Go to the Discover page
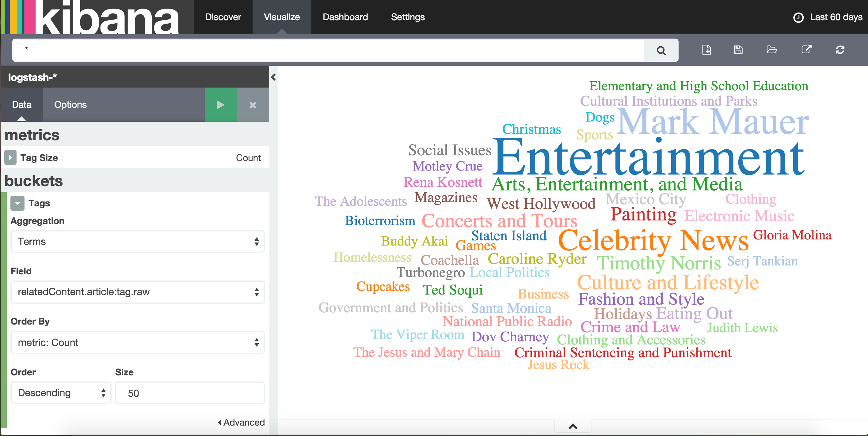The image size is (868, 436). tap(223, 17)
